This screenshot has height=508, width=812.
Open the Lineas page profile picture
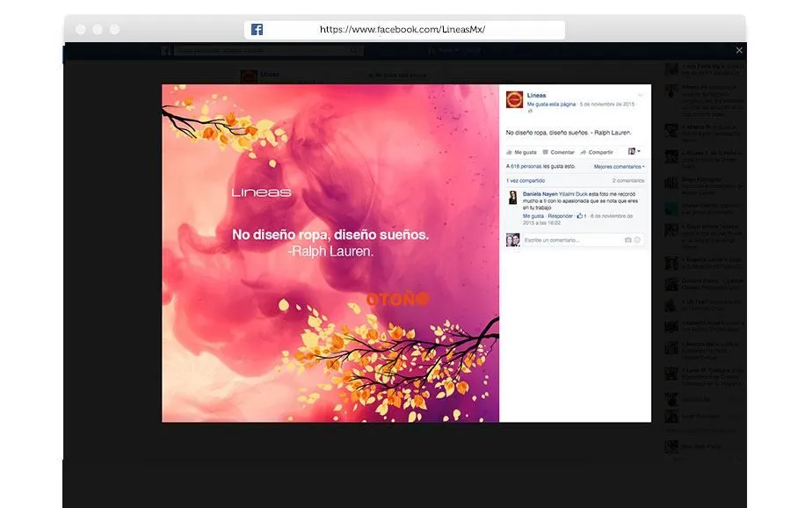(514, 99)
